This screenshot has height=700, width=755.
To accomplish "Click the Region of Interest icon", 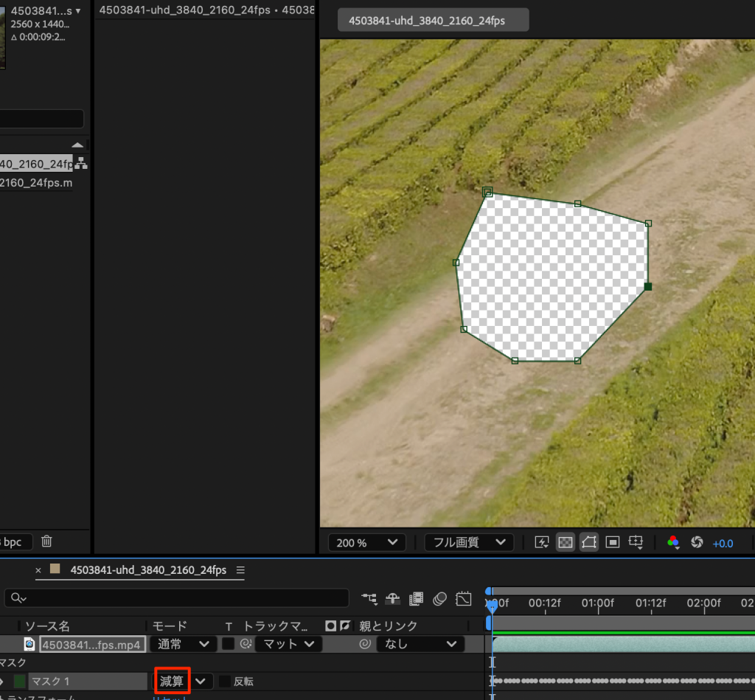I will pyautogui.click(x=612, y=543).
